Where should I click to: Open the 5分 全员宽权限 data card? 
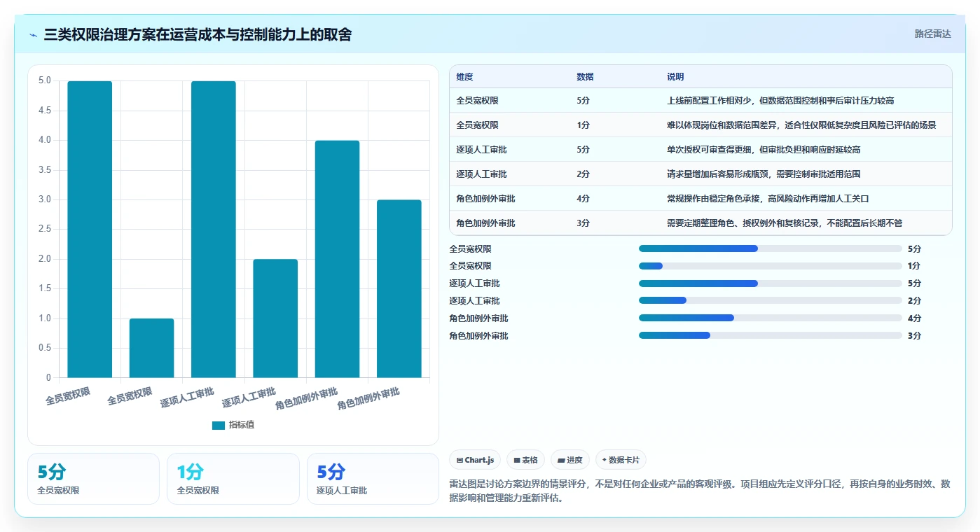pos(93,479)
